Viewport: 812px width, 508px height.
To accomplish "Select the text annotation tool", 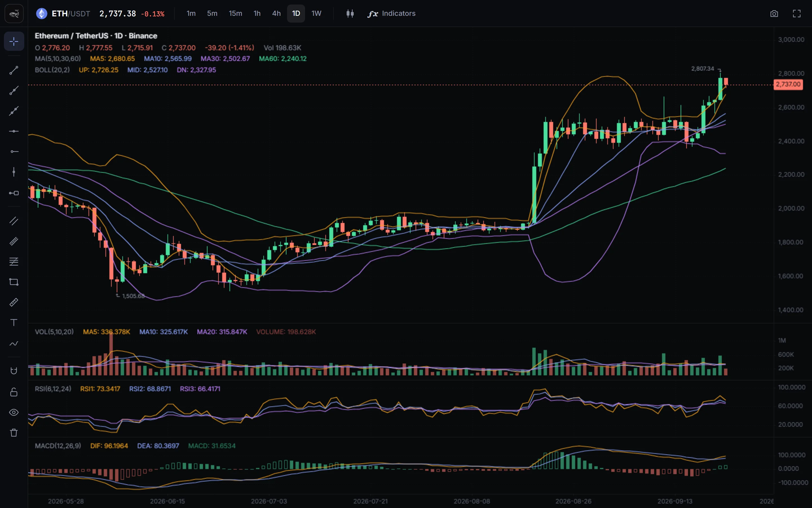I will 14,323.
